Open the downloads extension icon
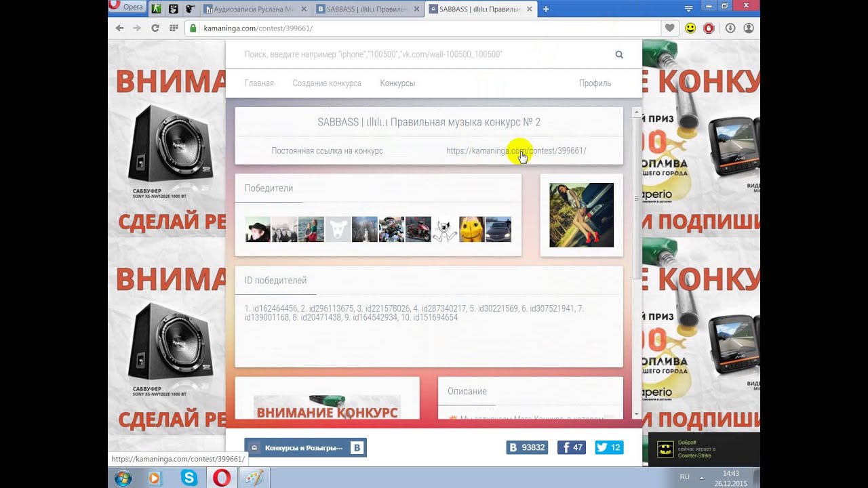The height and width of the screenshot is (488, 868). pyautogui.click(x=730, y=28)
